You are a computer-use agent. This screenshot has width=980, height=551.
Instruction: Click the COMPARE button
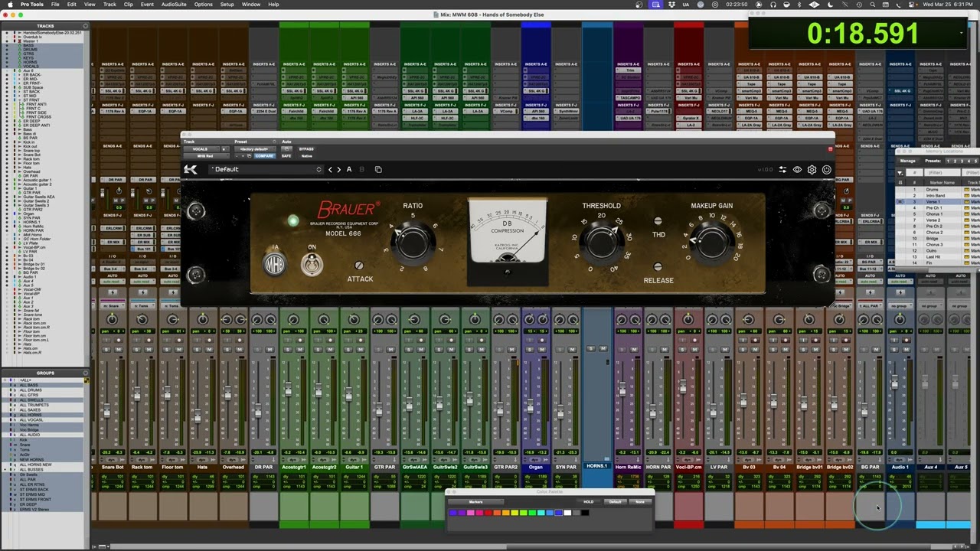264,156
